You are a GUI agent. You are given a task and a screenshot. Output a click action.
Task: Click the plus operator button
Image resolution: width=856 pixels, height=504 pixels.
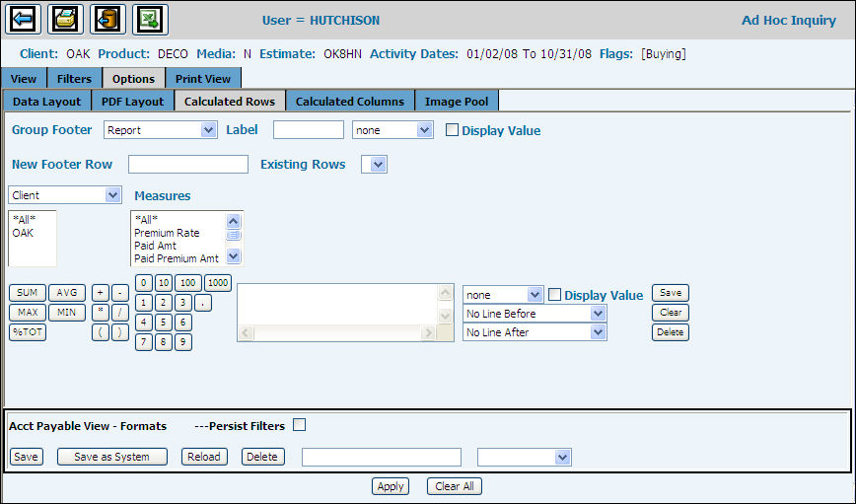click(101, 293)
